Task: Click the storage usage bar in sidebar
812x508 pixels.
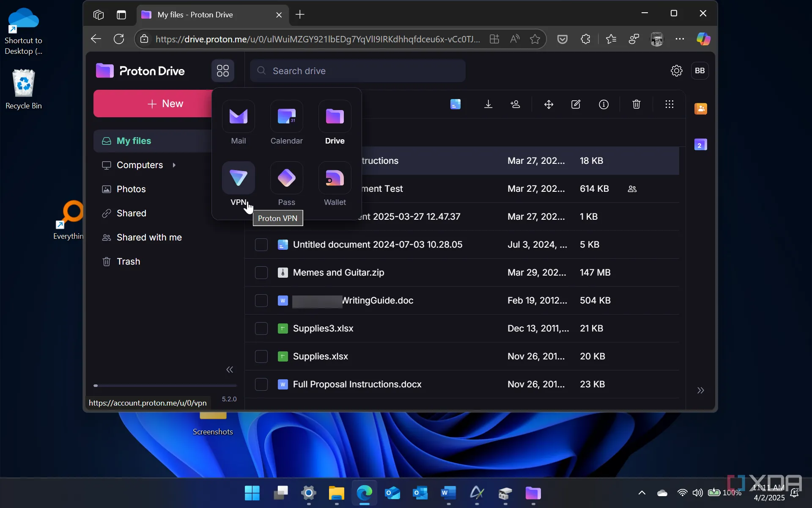Action: (x=165, y=386)
